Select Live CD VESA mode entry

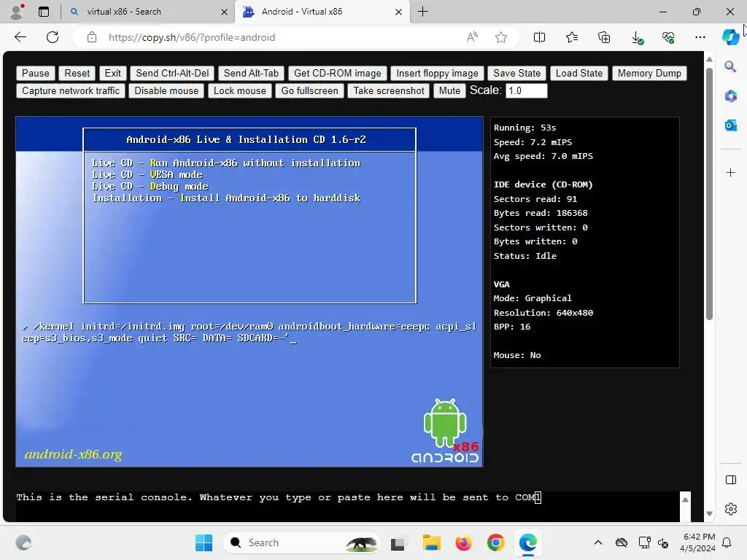click(147, 174)
